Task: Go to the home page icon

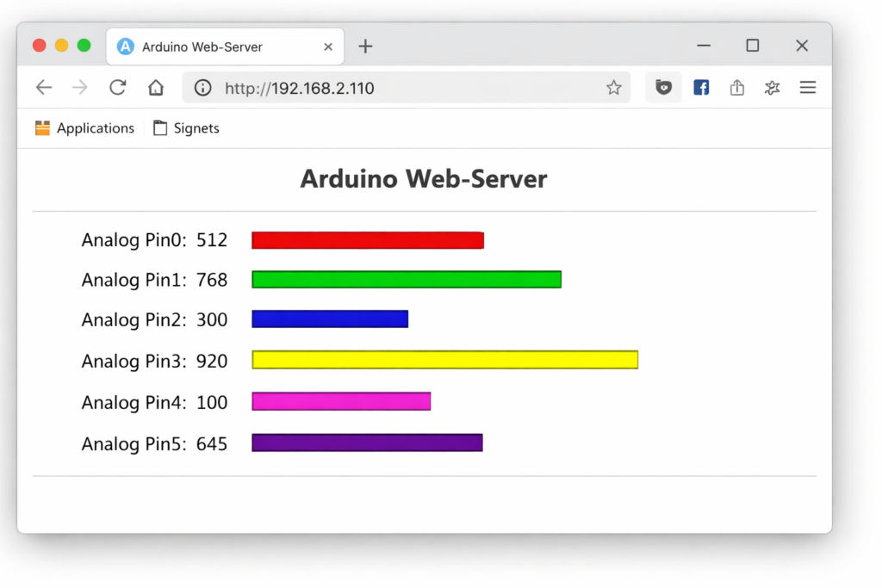Action: [155, 88]
